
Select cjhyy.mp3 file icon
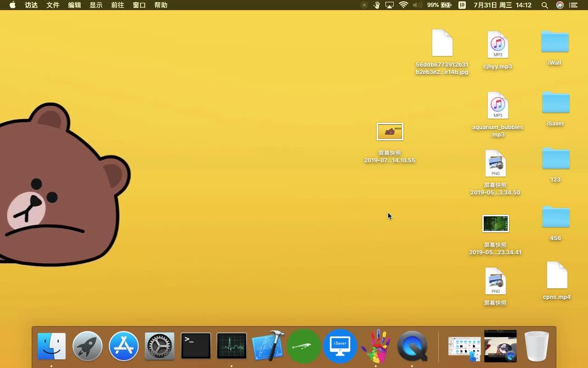tap(498, 44)
